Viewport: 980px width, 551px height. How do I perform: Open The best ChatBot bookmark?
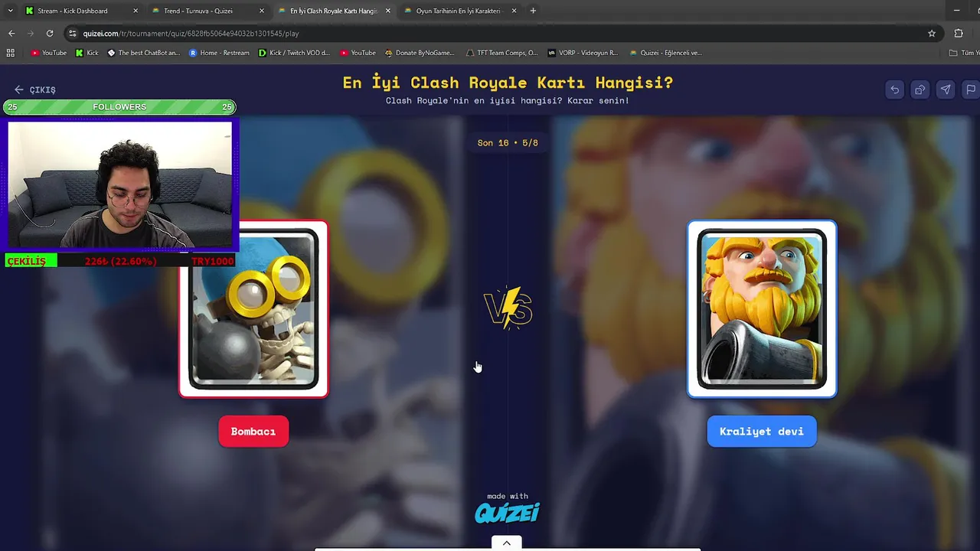144,53
